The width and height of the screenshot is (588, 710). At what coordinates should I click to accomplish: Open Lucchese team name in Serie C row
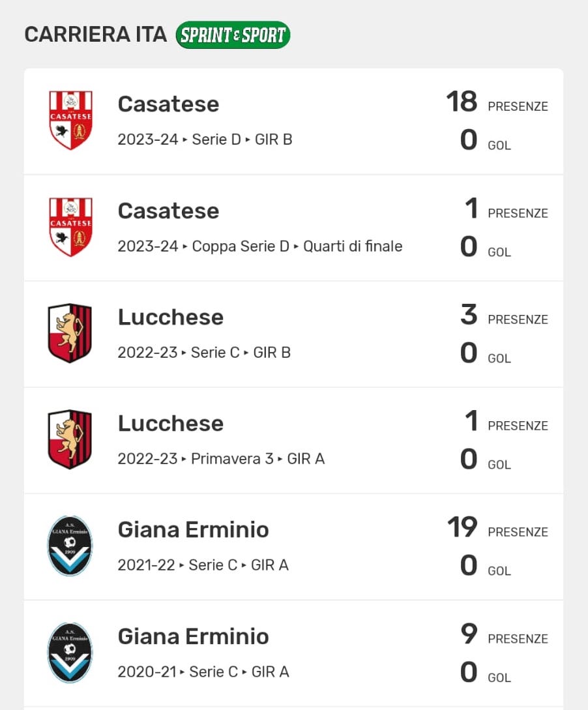170,317
